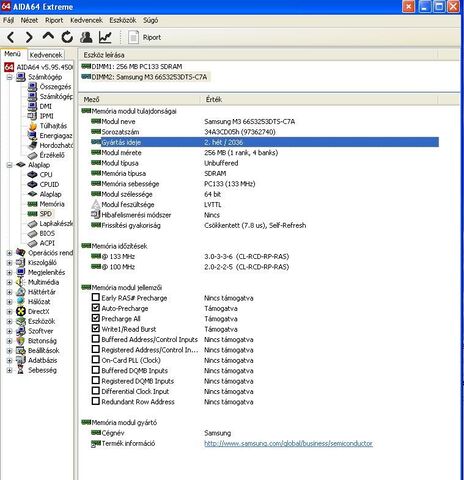Image resolution: width=464 pixels, height=480 pixels.
Task: Switch to the Kedvencek sidebar tab
Action: pos(46,55)
